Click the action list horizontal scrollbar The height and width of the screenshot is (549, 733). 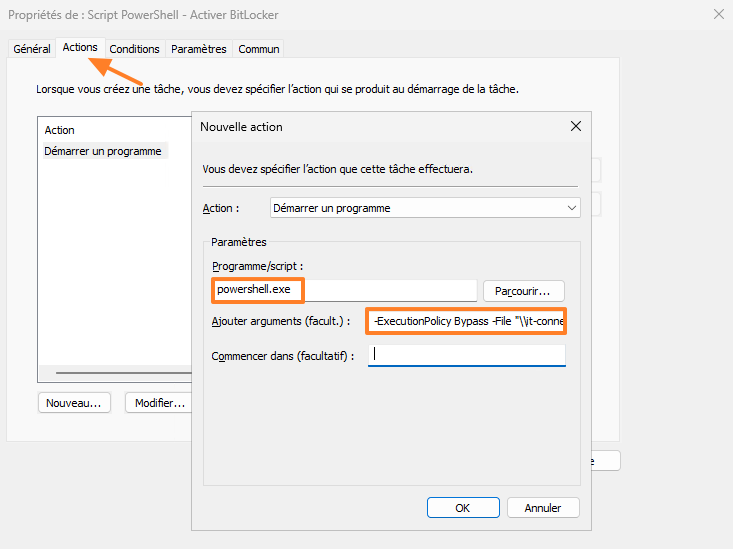(x=120, y=372)
